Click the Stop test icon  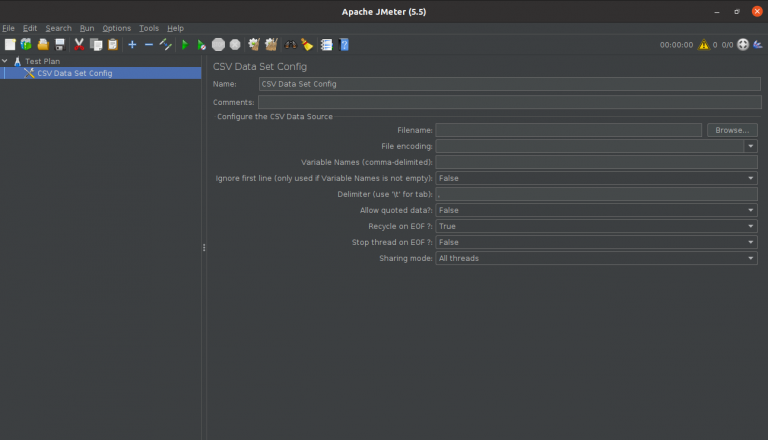(218, 45)
